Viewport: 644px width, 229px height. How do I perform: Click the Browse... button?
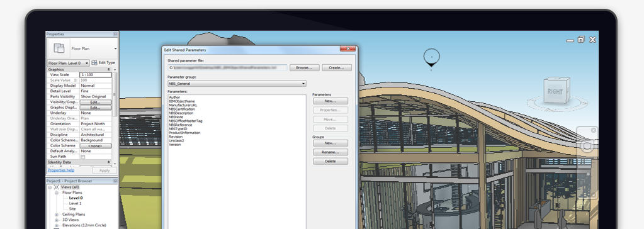point(304,68)
